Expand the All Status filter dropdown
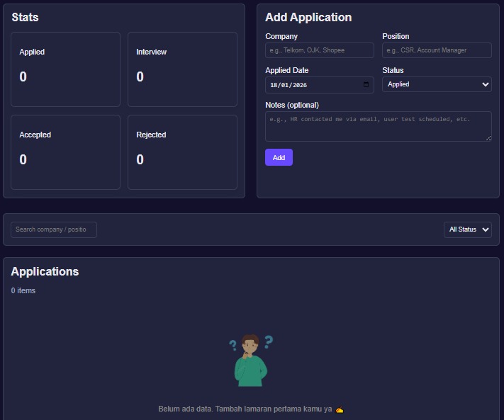Viewport: 504px width, 420px height. tap(468, 229)
